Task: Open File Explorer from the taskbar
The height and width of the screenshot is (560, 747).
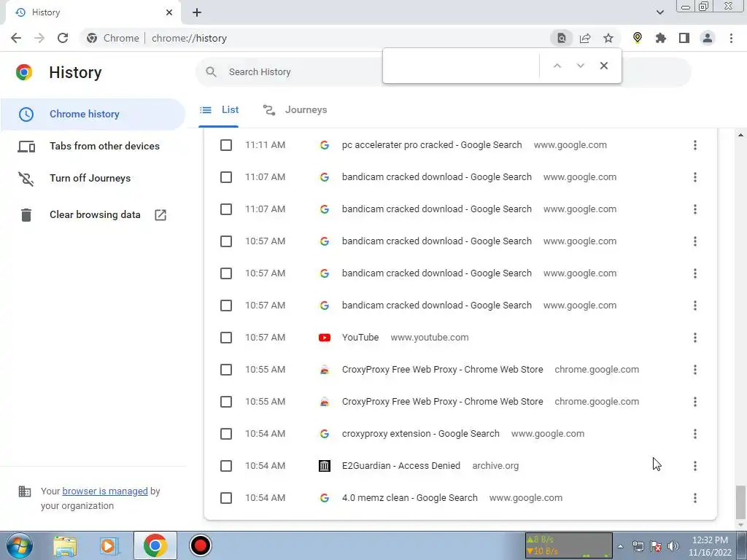Action: coord(65,545)
